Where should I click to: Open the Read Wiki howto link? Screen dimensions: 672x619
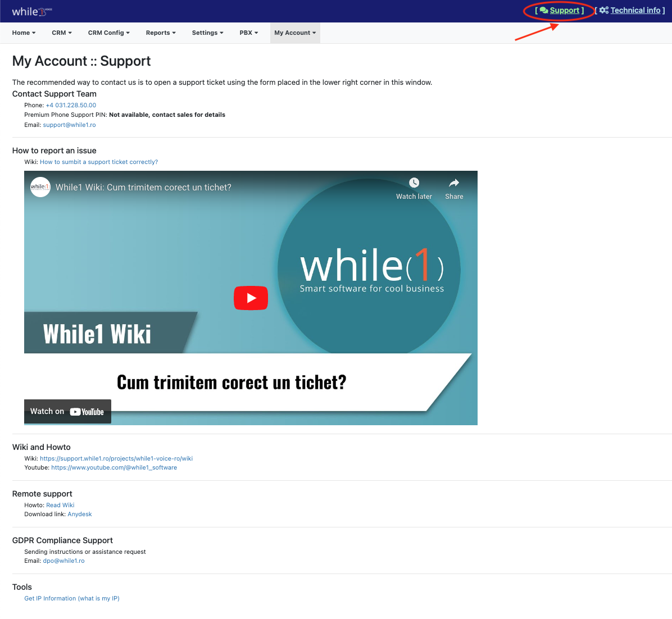click(60, 506)
